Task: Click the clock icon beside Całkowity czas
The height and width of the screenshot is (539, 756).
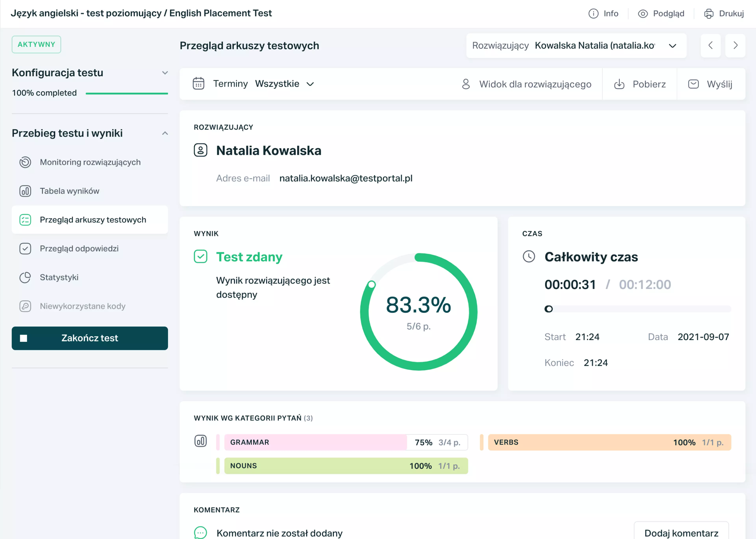Action: click(529, 257)
